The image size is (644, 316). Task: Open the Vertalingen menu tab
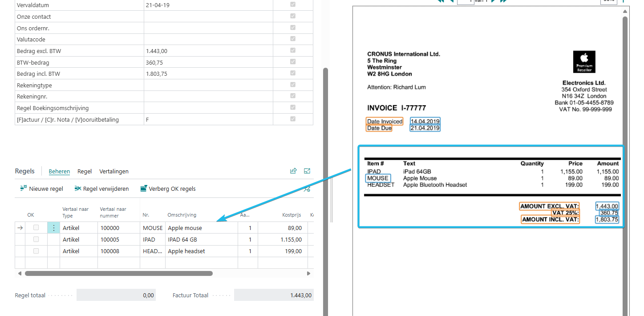(114, 171)
